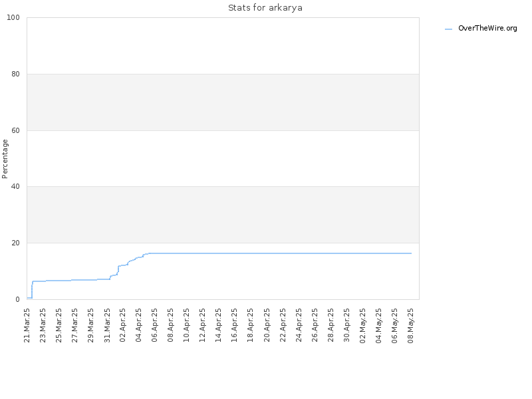Image resolution: width=532 pixels, height=399 pixels.
Task: Click the 60 y-axis tick label
Action: pos(15,130)
